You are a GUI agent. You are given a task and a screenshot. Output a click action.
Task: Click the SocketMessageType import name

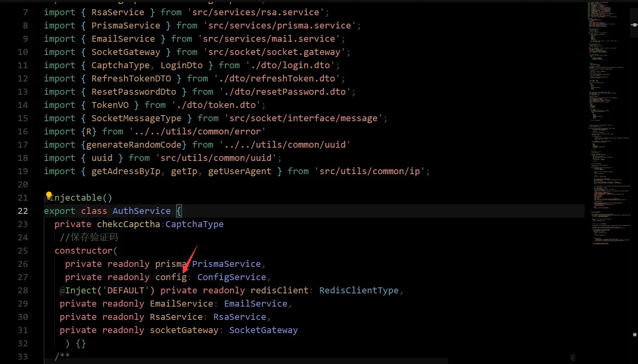[x=136, y=118]
